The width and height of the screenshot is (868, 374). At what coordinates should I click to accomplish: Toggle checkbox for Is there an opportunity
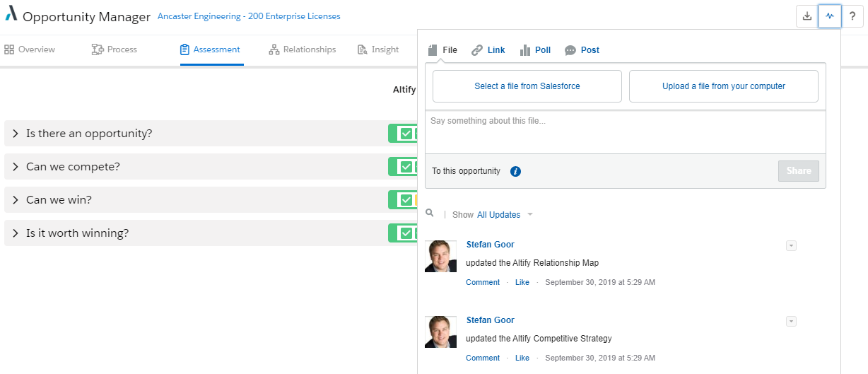(x=406, y=134)
